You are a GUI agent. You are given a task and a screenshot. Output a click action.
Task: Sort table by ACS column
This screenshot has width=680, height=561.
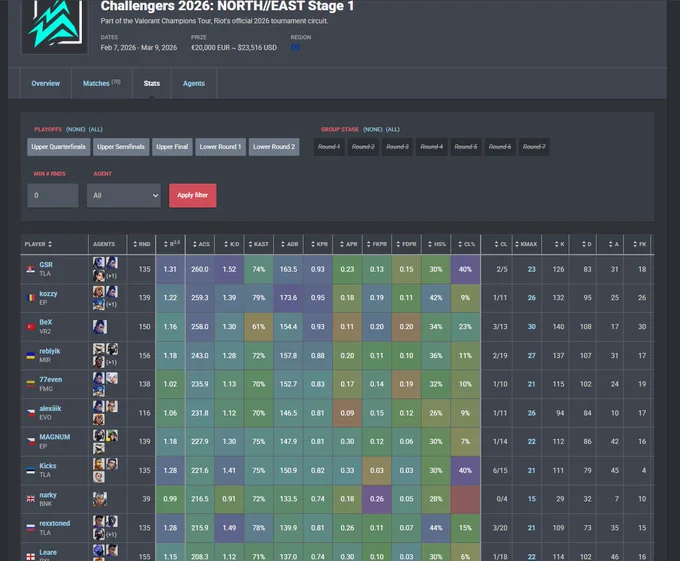pyautogui.click(x=201, y=244)
